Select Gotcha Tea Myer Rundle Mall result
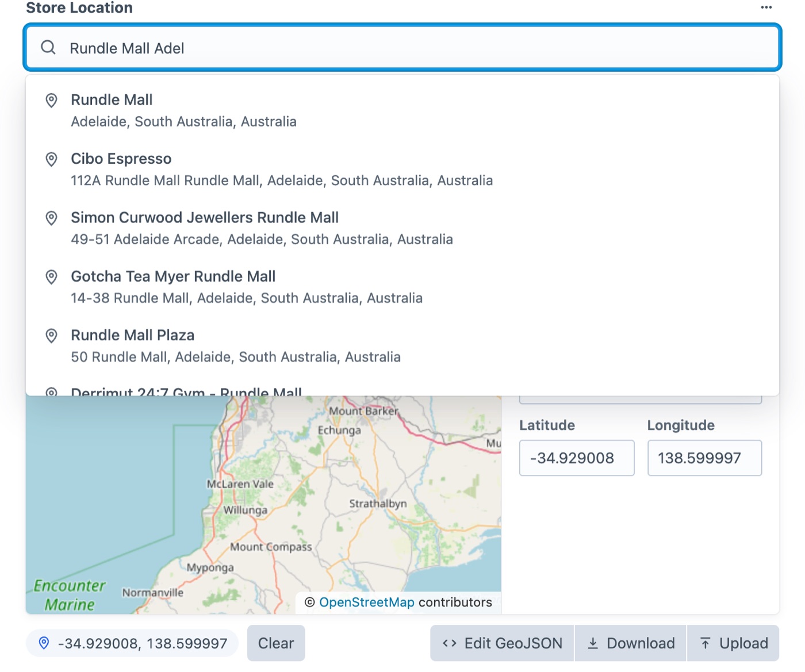805x672 pixels. click(x=402, y=287)
